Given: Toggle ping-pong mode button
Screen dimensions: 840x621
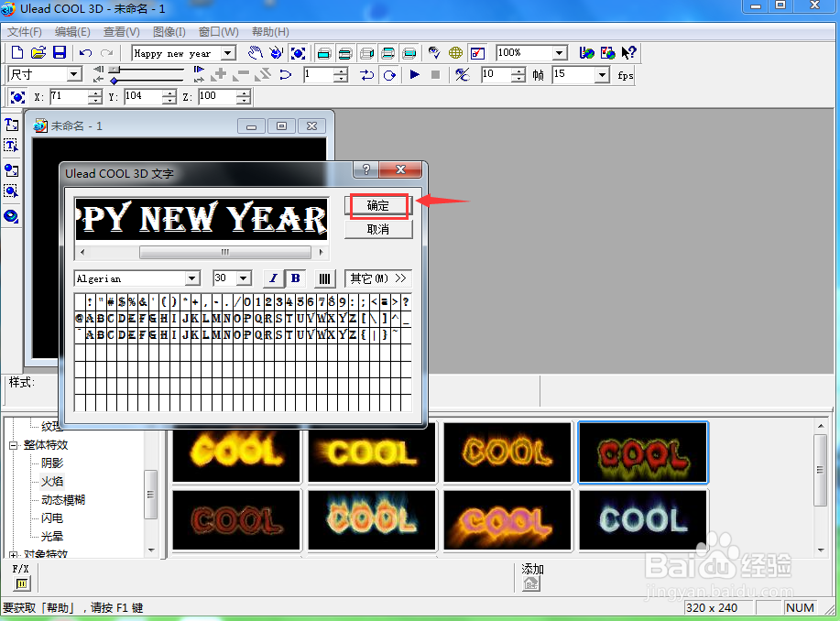Looking at the screenshot, I should [367, 74].
